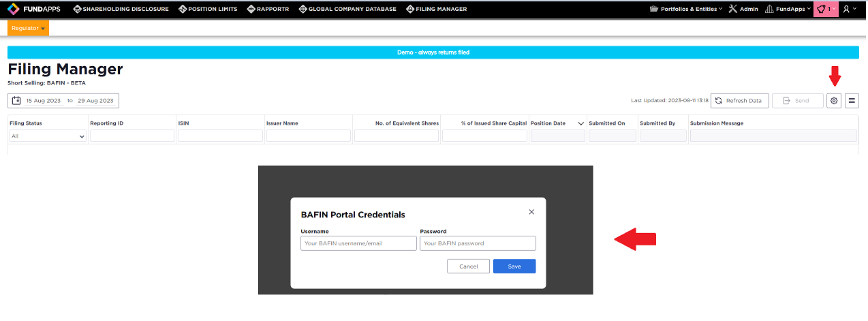This screenshot has height=321, width=868.
Task: Click the Shareholding Disclosure icon
Action: 77,9
